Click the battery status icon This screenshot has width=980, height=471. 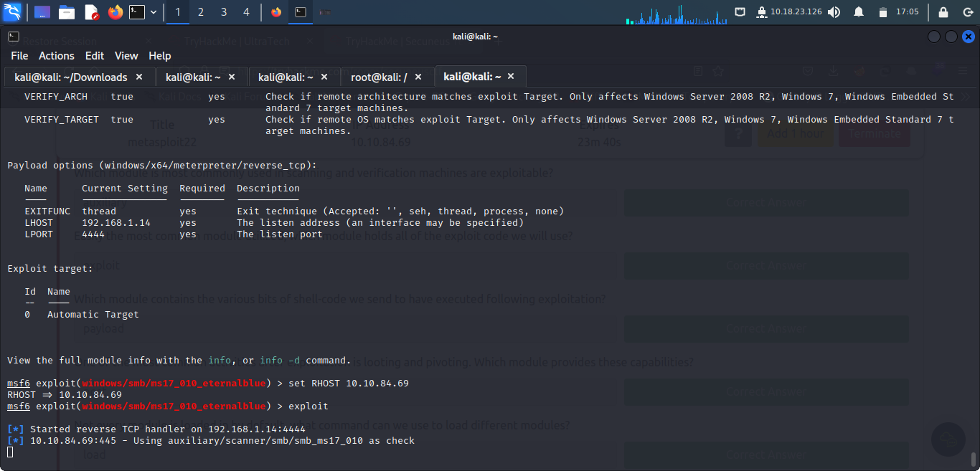(883, 12)
